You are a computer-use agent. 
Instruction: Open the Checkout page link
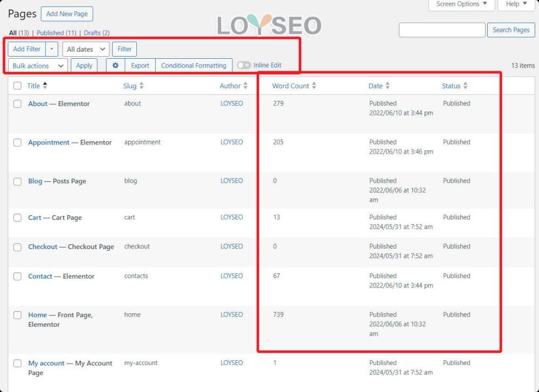click(43, 247)
